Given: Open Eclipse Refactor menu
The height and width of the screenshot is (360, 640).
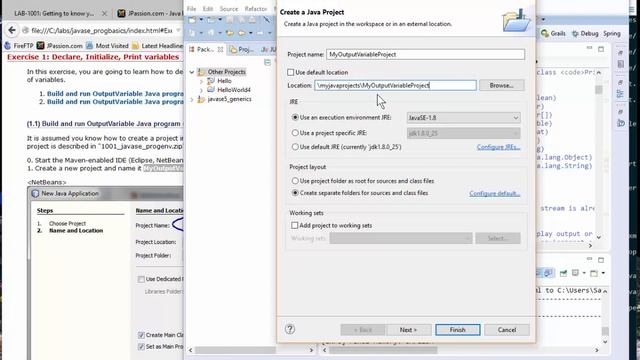Looking at the screenshot, I should click(256, 9).
